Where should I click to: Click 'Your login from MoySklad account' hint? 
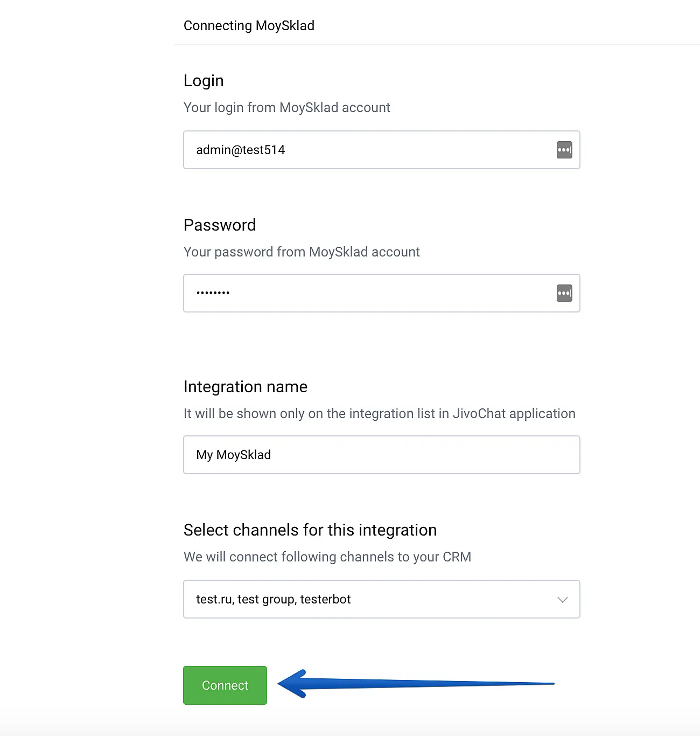tap(286, 108)
